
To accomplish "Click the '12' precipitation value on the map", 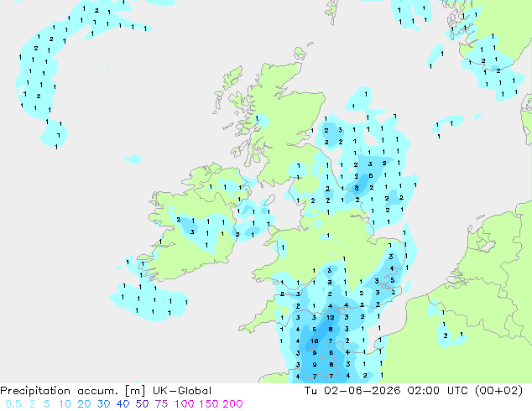I will coord(330,318).
